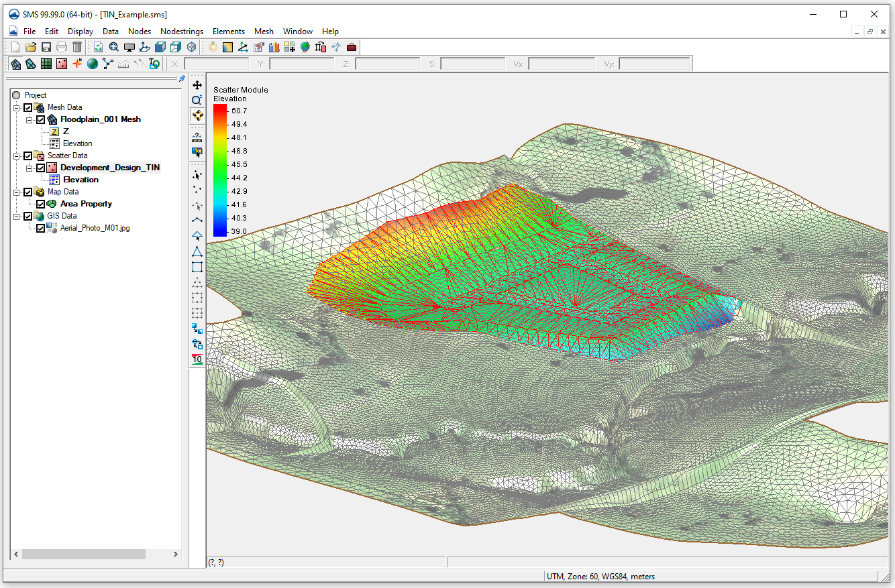Switch to the Scatter module red-dots icon
The image size is (895, 588).
(62, 63)
